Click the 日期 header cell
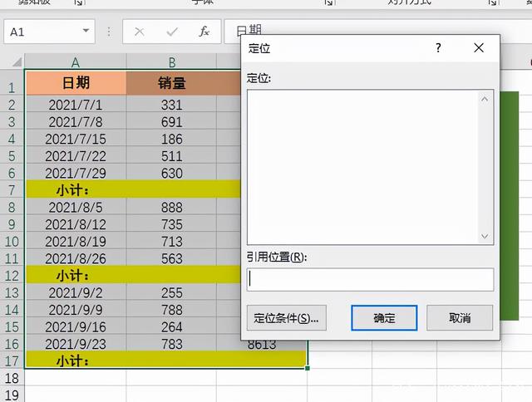The width and height of the screenshot is (532, 402). [x=76, y=83]
